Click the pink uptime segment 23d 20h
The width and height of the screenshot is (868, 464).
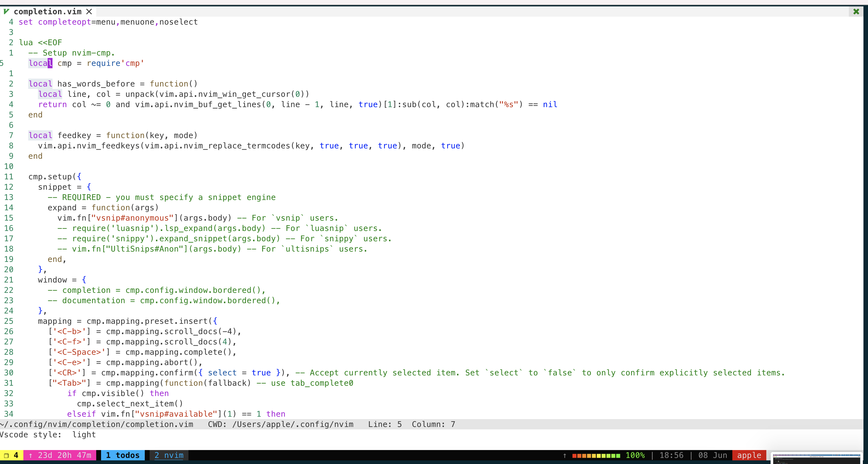pyautogui.click(x=60, y=455)
